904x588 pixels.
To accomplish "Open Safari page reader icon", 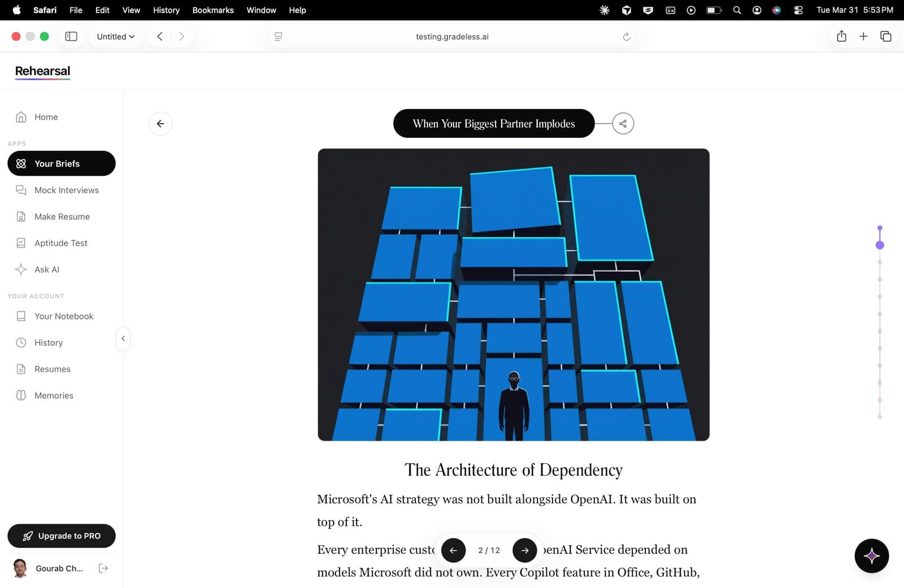I will click(x=279, y=37).
